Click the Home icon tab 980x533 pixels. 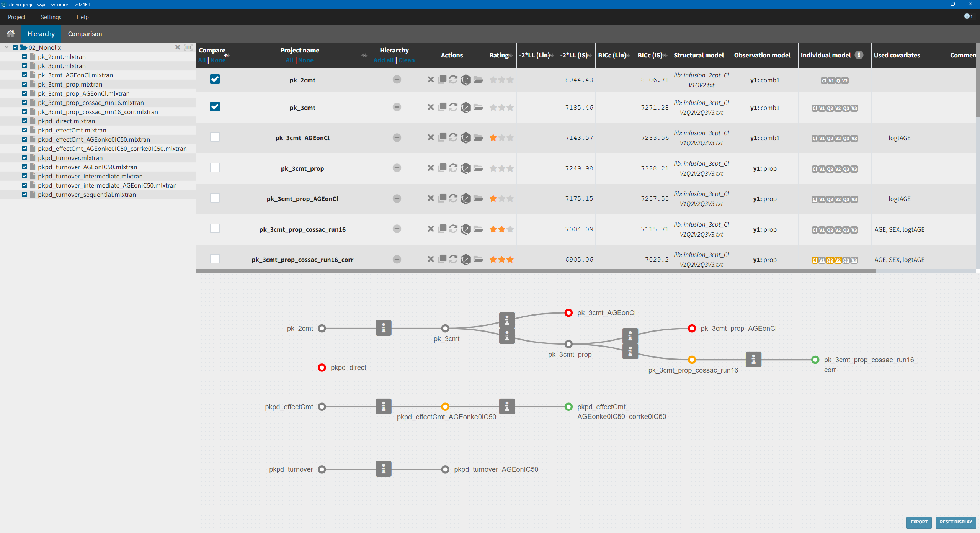point(11,34)
